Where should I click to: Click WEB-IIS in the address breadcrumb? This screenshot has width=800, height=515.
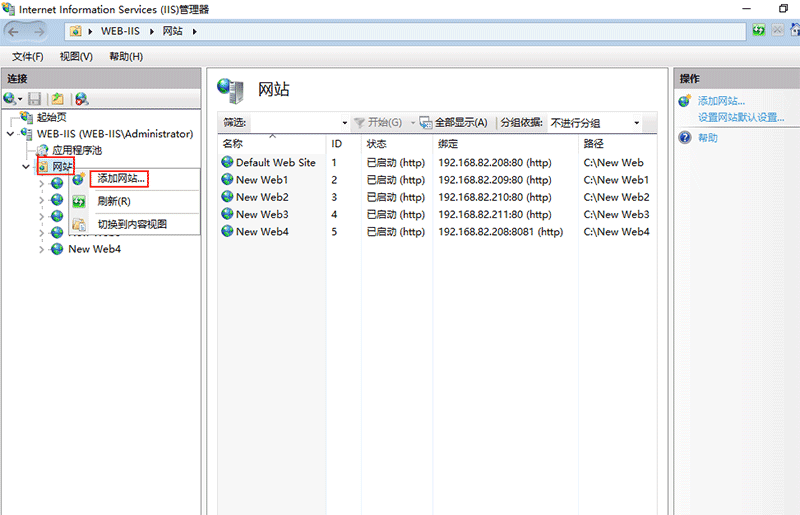tap(120, 31)
